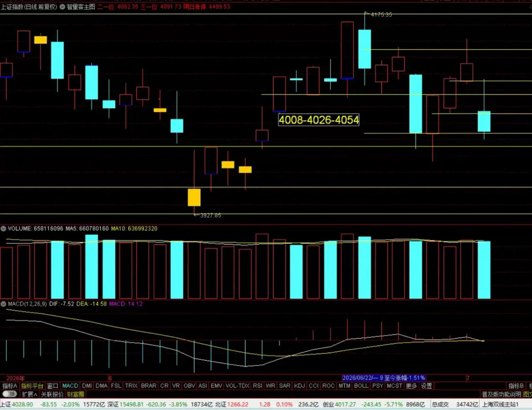Screen dimensions: 532x410
Task: Open the main chart indicator dropdown arrow
Action: tap(62, 7)
